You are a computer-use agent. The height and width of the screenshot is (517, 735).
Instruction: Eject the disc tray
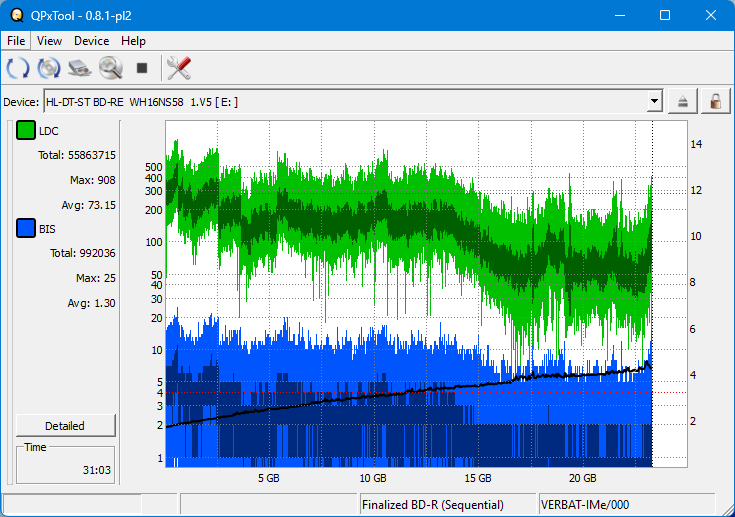pos(682,101)
